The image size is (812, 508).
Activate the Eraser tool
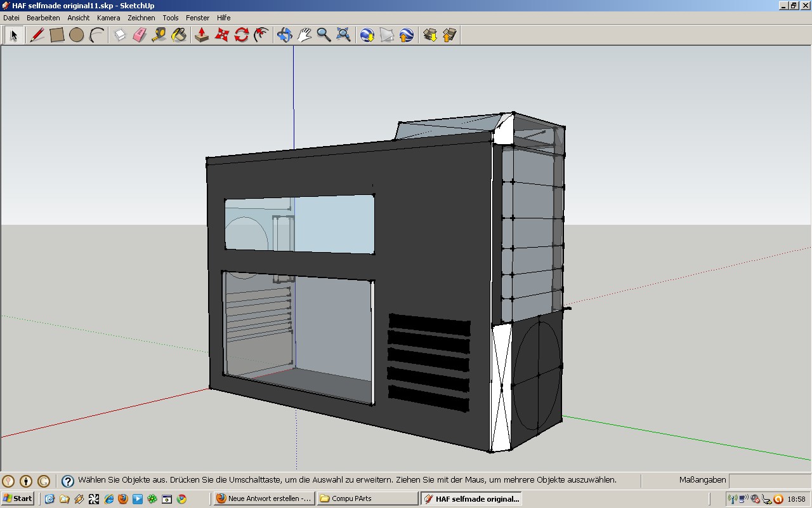140,35
